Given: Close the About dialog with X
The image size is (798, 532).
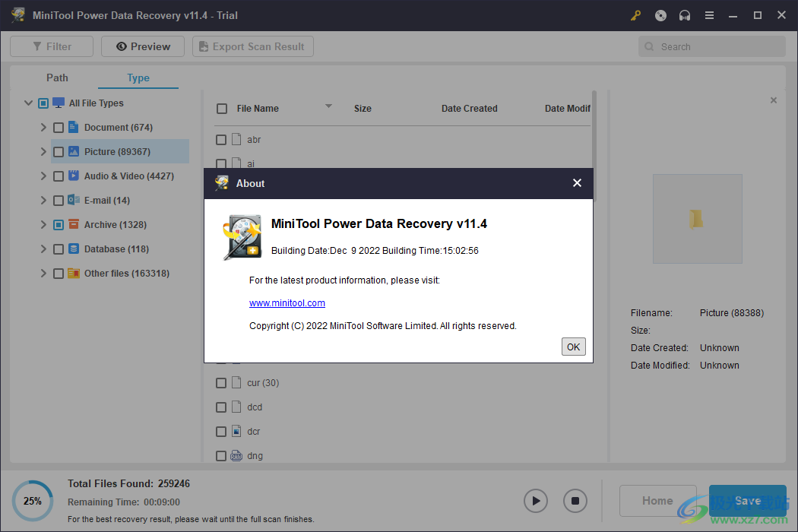Looking at the screenshot, I should [x=577, y=182].
